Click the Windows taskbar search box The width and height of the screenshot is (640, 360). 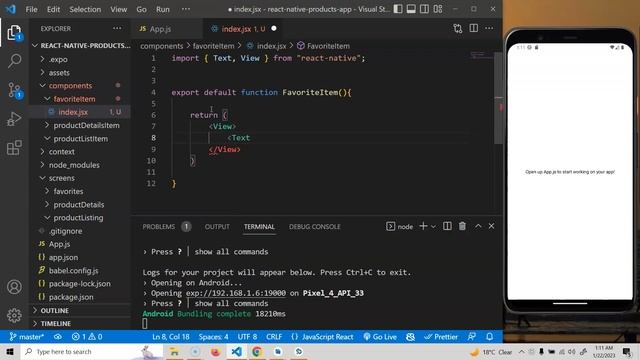tap(92, 351)
